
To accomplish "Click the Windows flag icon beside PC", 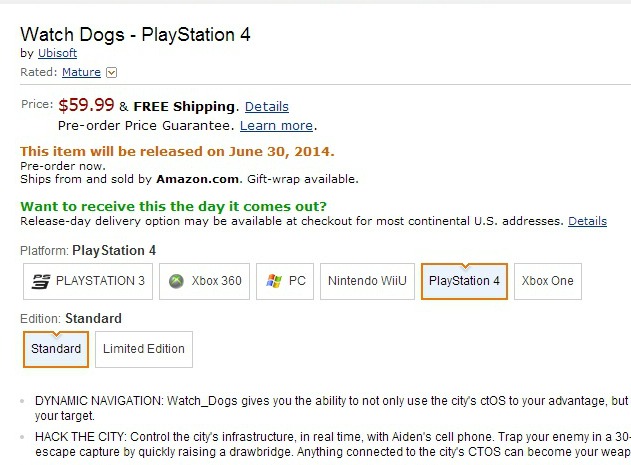I will point(274,281).
